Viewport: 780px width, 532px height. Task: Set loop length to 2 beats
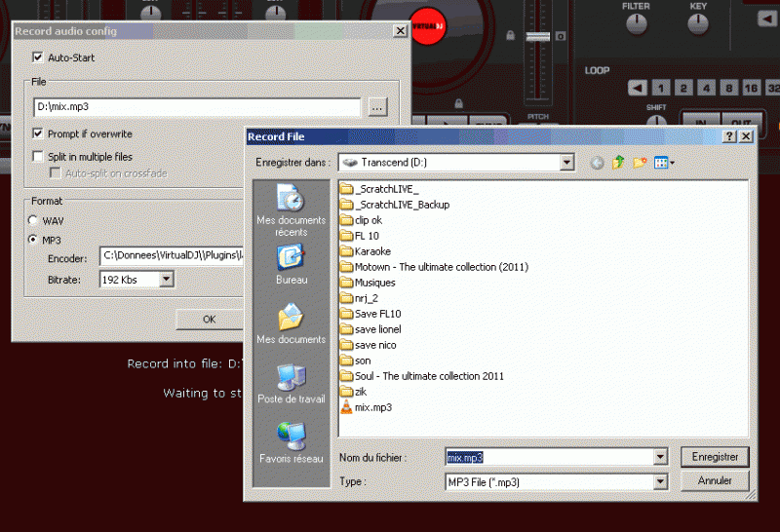point(683,88)
